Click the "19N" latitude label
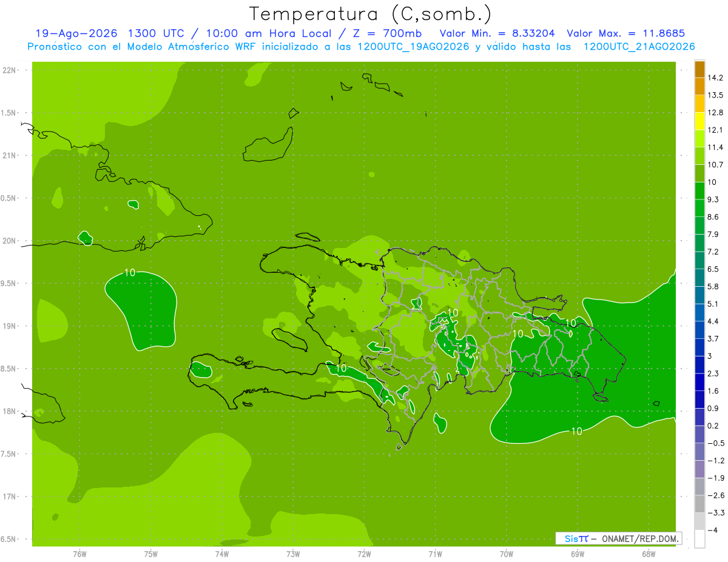The width and height of the screenshot is (728, 562). pos(10,326)
